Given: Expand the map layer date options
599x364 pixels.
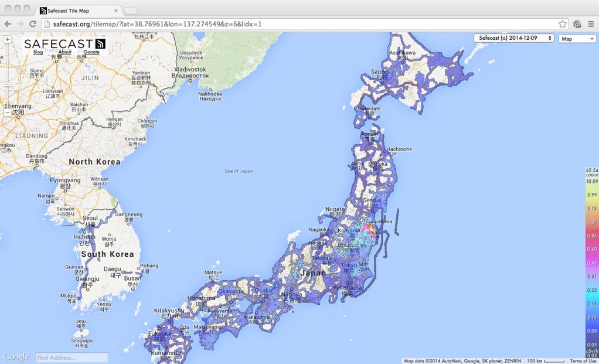Looking at the screenshot, I should click(x=549, y=38).
